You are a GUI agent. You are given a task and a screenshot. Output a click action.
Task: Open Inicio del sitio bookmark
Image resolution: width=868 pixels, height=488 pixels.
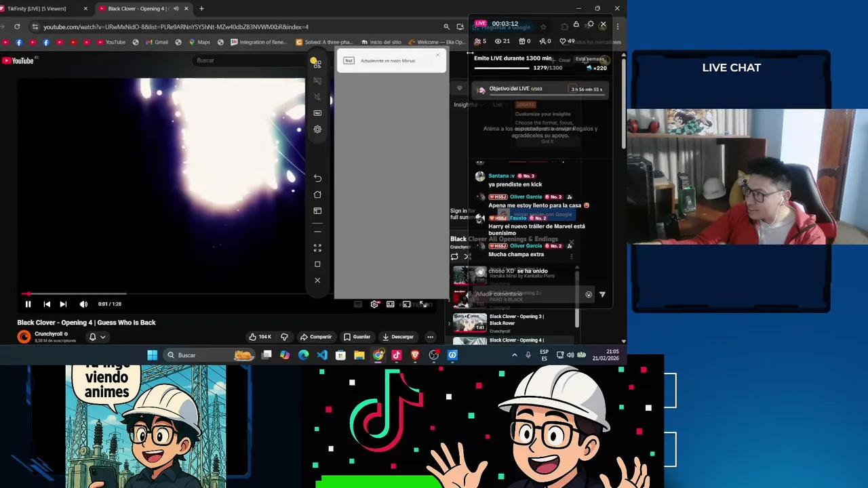[381, 42]
